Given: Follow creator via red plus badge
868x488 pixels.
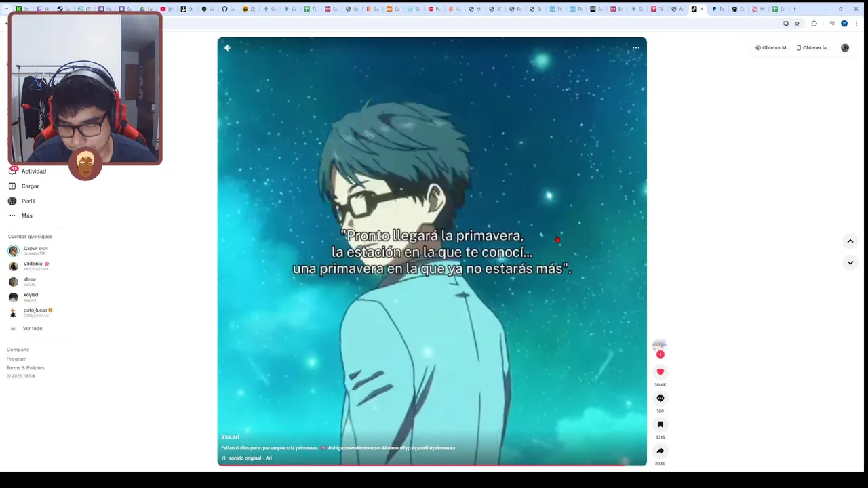Looking at the screenshot, I should (x=660, y=354).
